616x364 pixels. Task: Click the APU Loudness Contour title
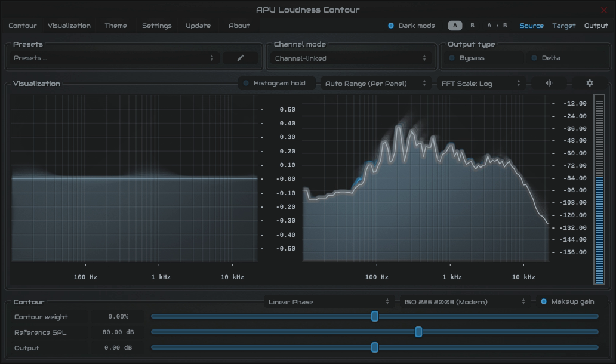click(307, 10)
